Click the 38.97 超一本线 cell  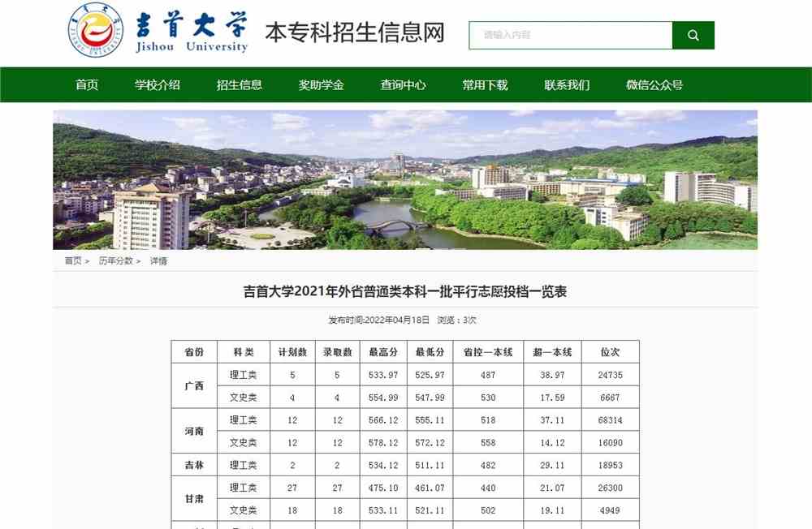[x=552, y=375]
